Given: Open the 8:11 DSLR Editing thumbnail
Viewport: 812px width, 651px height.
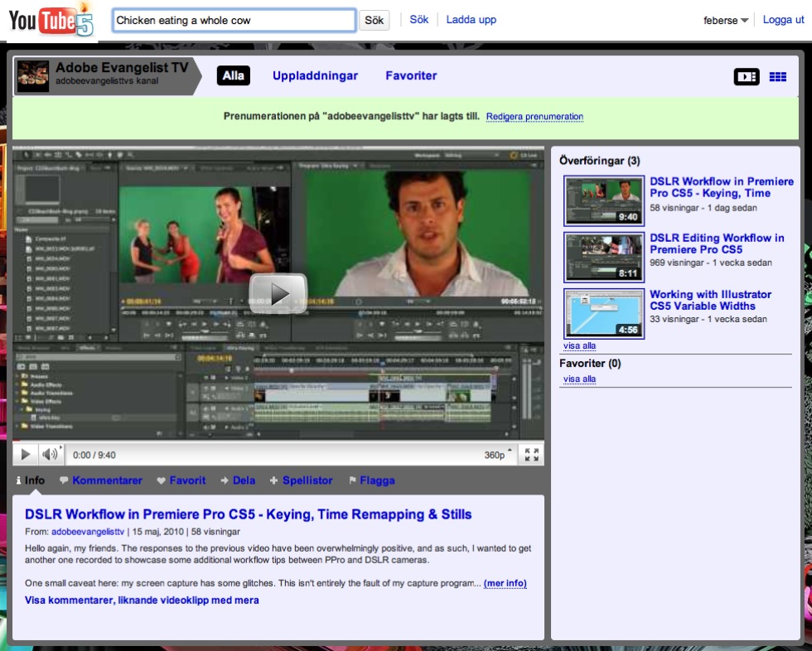Looking at the screenshot, I should (x=604, y=258).
